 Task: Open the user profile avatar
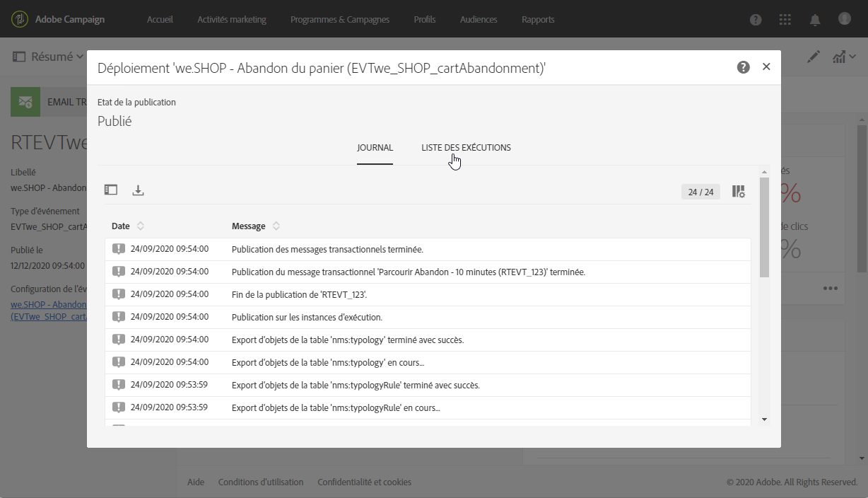click(x=845, y=18)
